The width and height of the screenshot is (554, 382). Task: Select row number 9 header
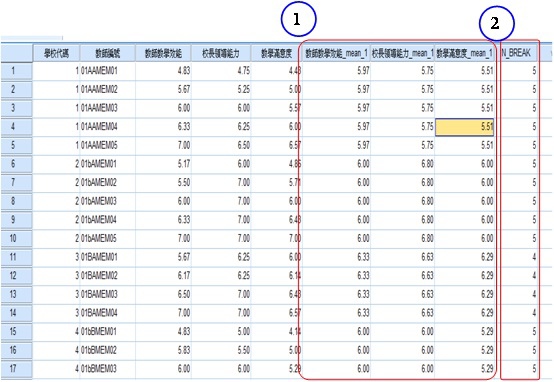(17, 220)
